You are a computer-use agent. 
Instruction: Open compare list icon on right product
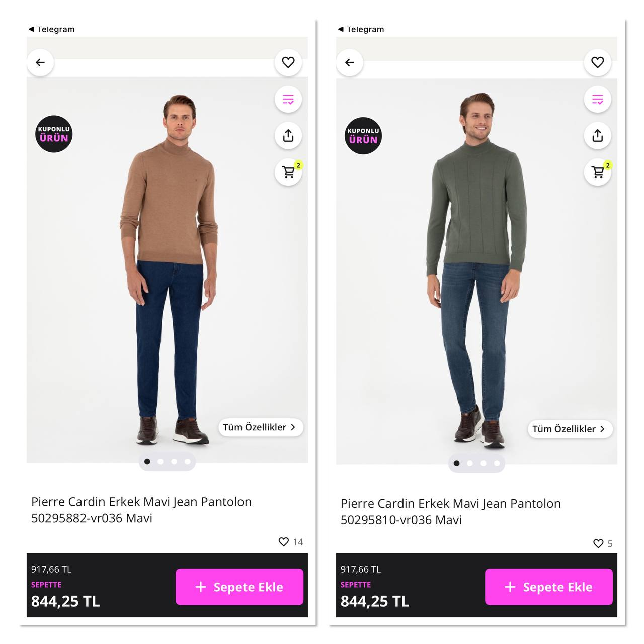[x=597, y=99]
